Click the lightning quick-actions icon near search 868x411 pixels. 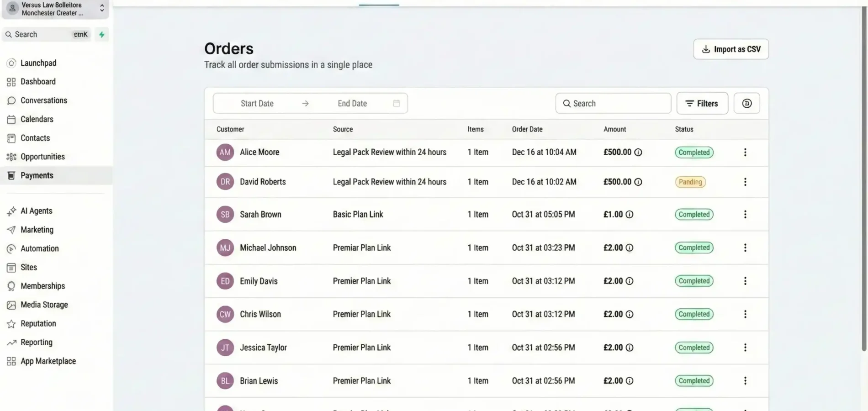coord(101,34)
